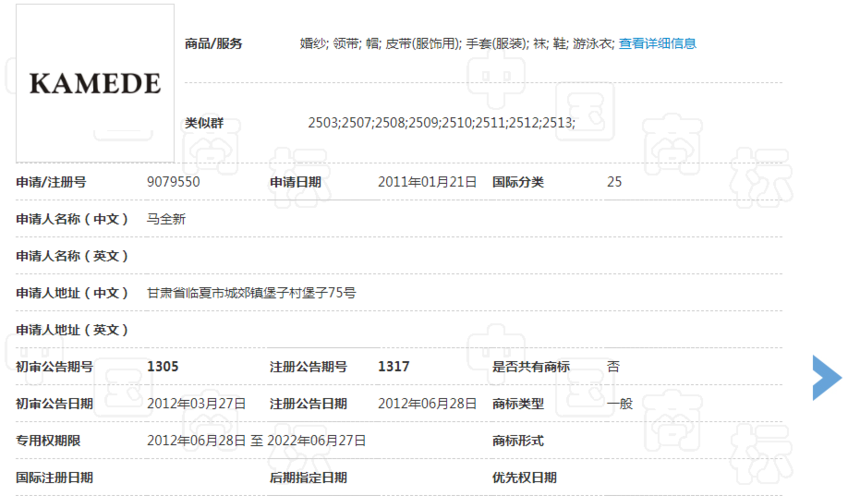This screenshot has height=496, width=860.
Task: Click the 国际分类 label
Action: pyautogui.click(x=518, y=182)
